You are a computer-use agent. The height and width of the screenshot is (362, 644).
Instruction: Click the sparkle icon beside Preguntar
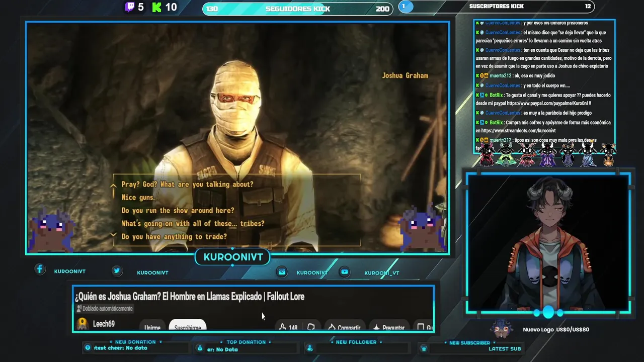[376, 327]
